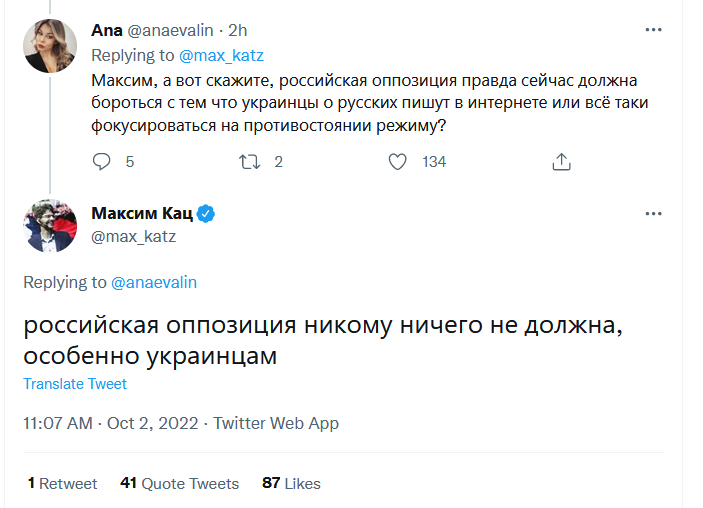This screenshot has height=508, width=703.
Task: Open @max_katz mention in Ana's reply
Action: (x=224, y=55)
